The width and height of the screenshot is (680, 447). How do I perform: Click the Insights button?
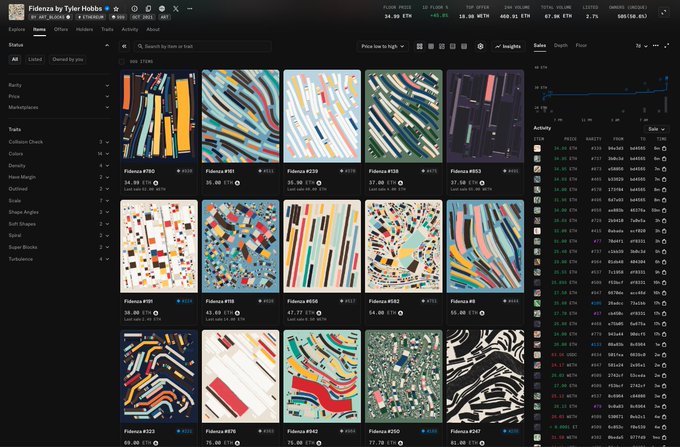click(x=508, y=46)
